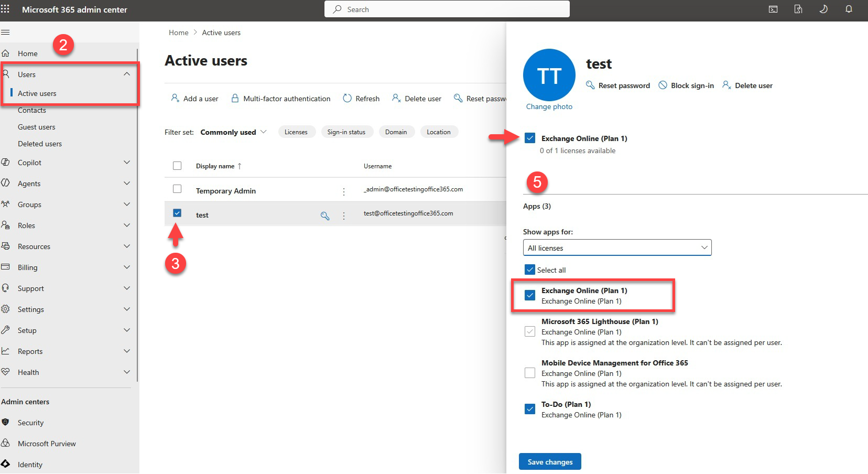The image size is (868, 474).
Task: Click Change photo link
Action: coord(549,106)
